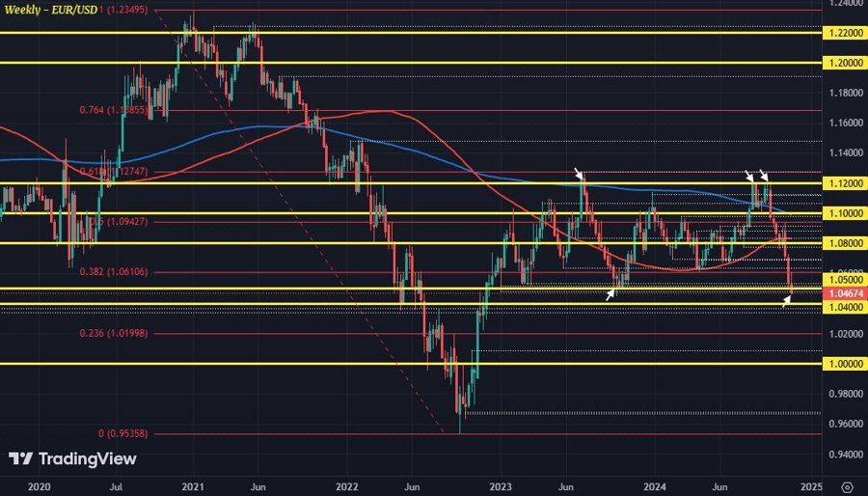The height and width of the screenshot is (496, 868).
Task: Click the 1.20000 yellow price label
Action: 845,63
